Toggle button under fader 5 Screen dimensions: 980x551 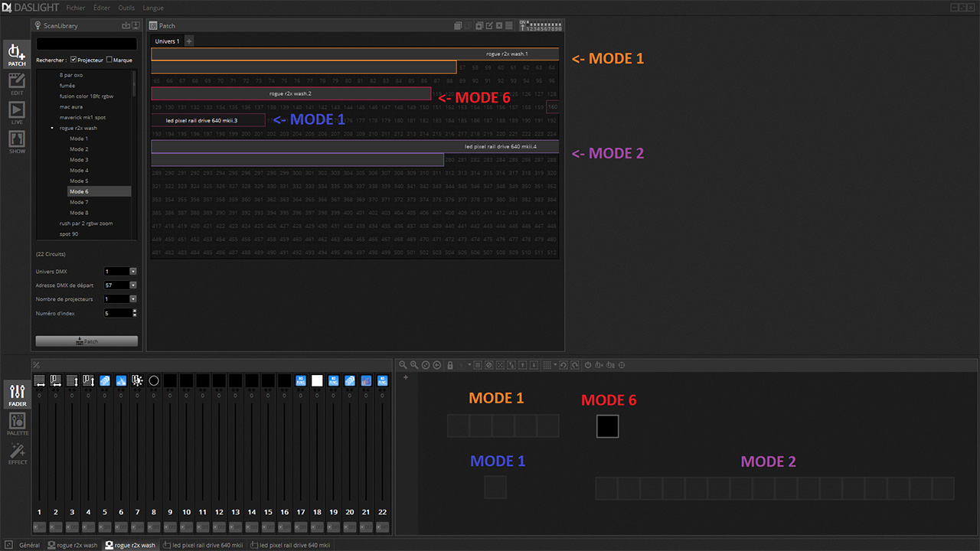click(x=105, y=527)
